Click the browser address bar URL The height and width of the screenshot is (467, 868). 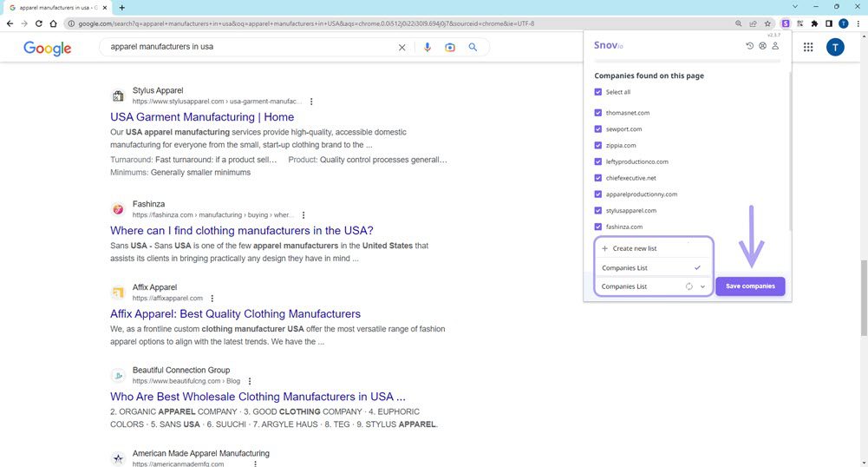pyautogui.click(x=306, y=23)
